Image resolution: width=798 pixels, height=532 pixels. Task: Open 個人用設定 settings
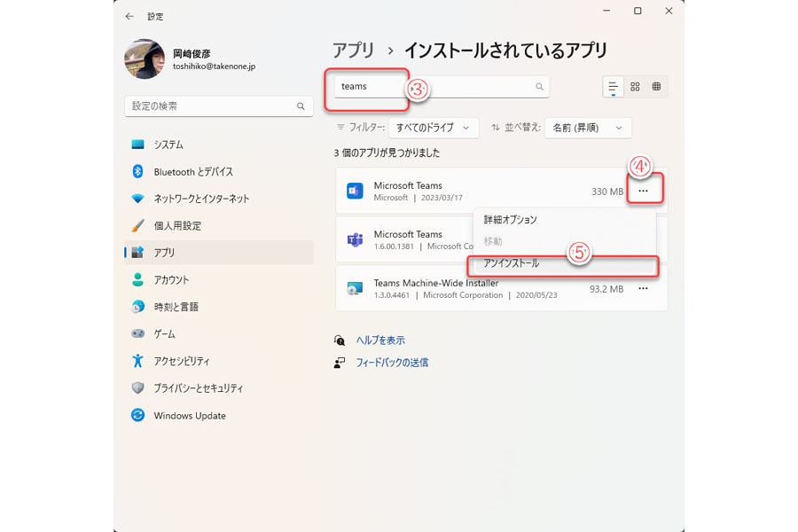pos(219,225)
